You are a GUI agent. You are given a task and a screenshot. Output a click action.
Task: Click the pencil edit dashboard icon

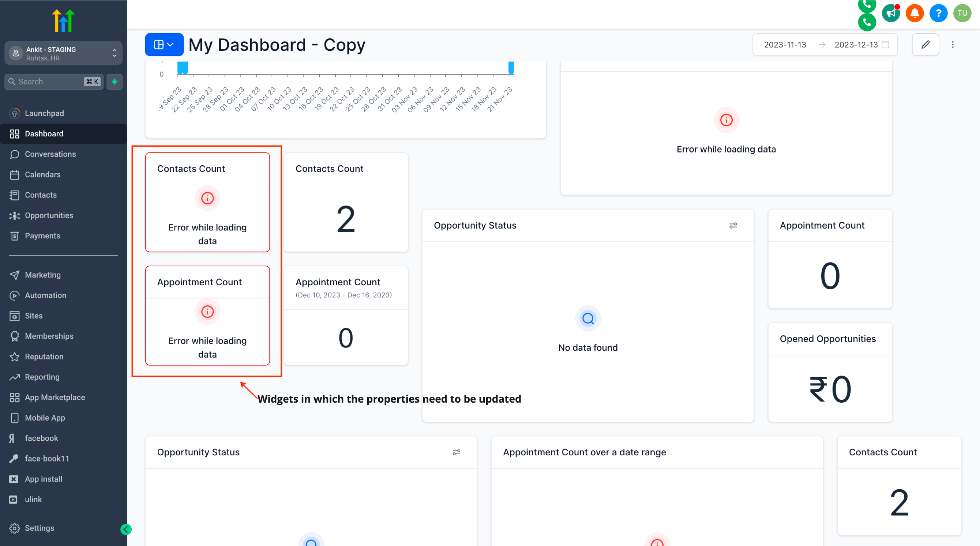point(925,45)
